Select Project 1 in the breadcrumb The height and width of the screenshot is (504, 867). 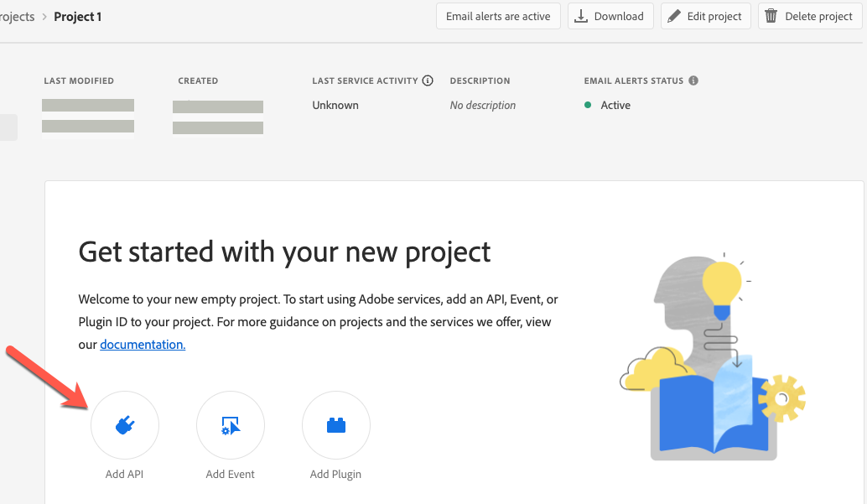(77, 15)
